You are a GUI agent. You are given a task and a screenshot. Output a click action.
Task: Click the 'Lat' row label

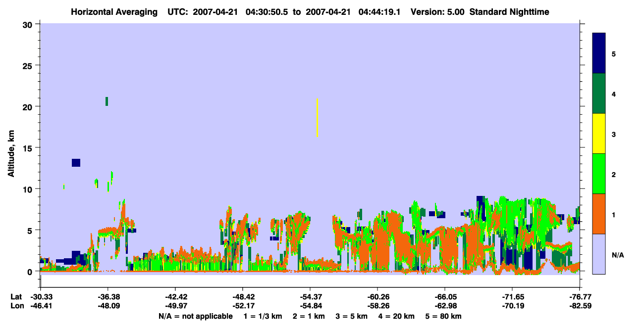16,297
